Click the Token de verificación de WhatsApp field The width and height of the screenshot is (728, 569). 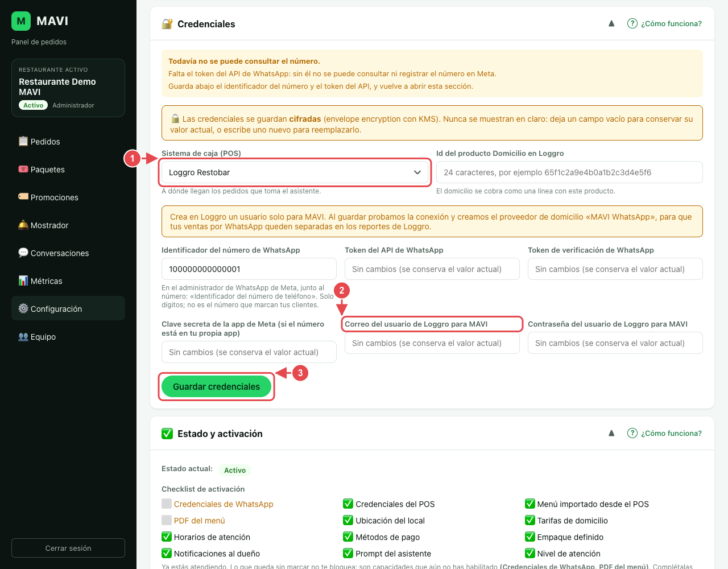click(x=615, y=269)
